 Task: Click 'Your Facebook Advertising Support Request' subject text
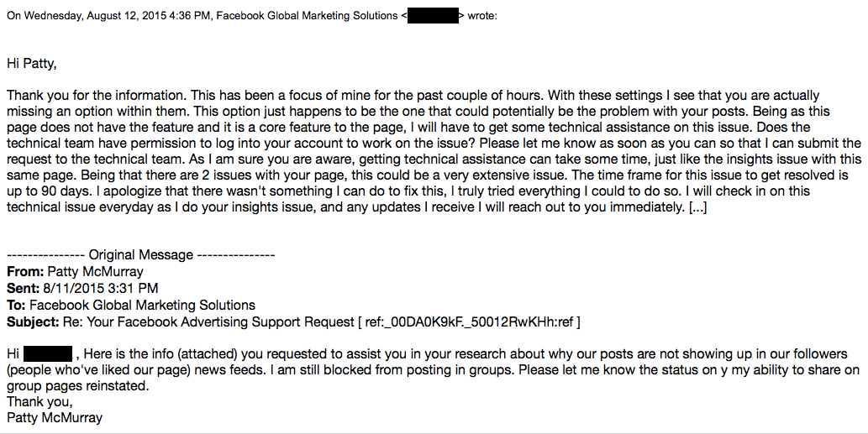[220, 322]
